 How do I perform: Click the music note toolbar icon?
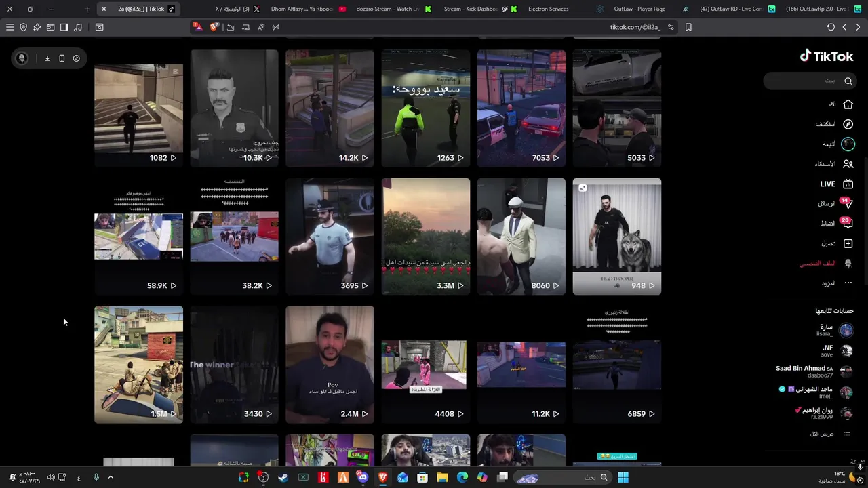[x=77, y=27]
